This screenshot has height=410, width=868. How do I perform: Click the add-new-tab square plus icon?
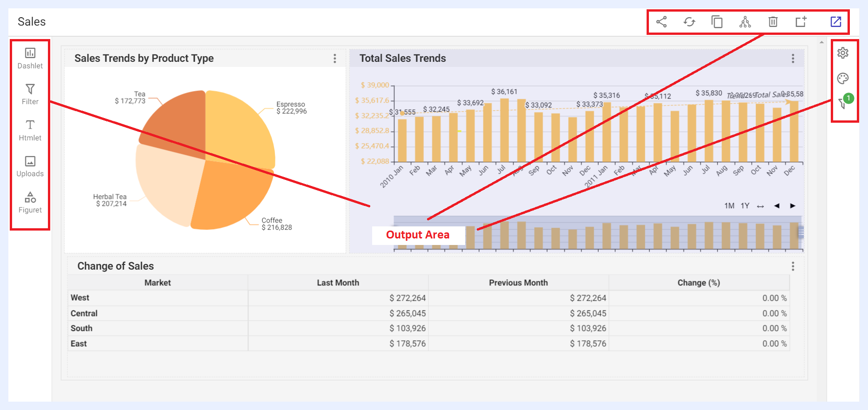tap(801, 22)
